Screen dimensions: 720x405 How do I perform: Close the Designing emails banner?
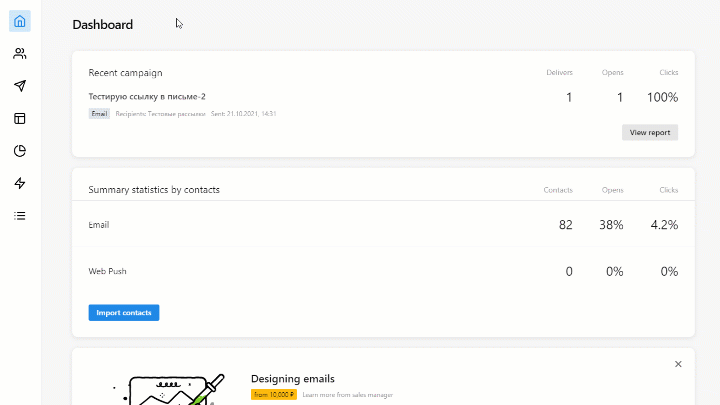[678, 364]
